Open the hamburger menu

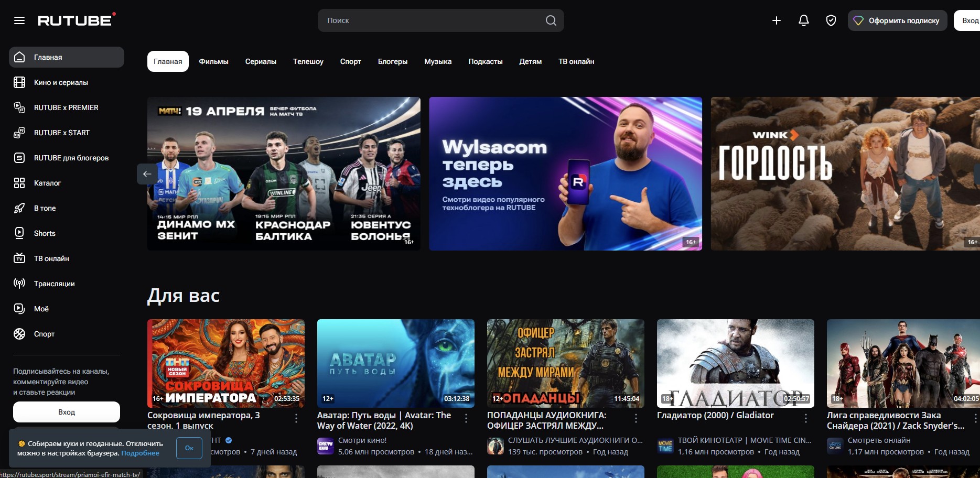click(x=19, y=20)
